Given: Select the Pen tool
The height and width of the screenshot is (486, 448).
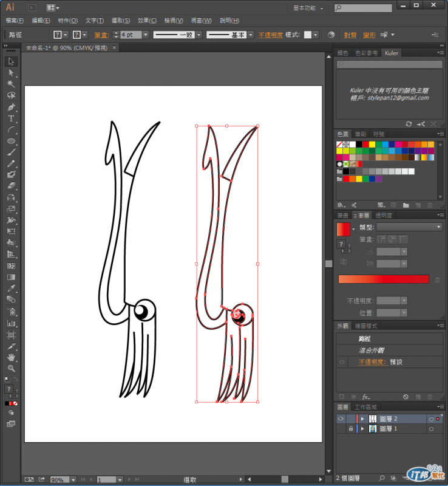Looking at the screenshot, I should click(x=11, y=108).
